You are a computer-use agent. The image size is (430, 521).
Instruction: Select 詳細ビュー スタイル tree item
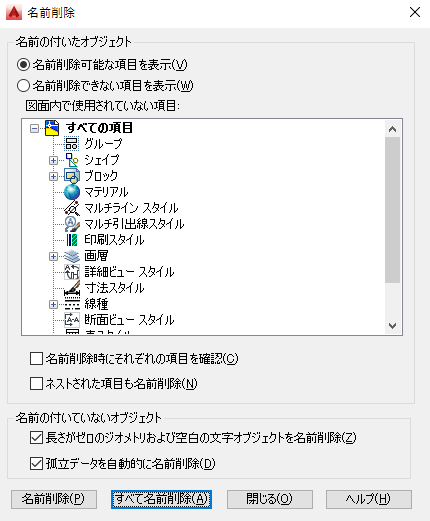coord(129,272)
